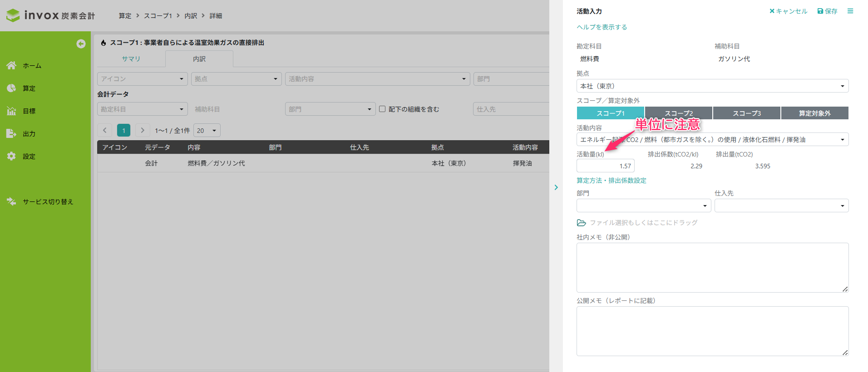The image size is (868, 372).
Task: Click the サービス切り替え icon
Action: pyautogui.click(x=11, y=201)
